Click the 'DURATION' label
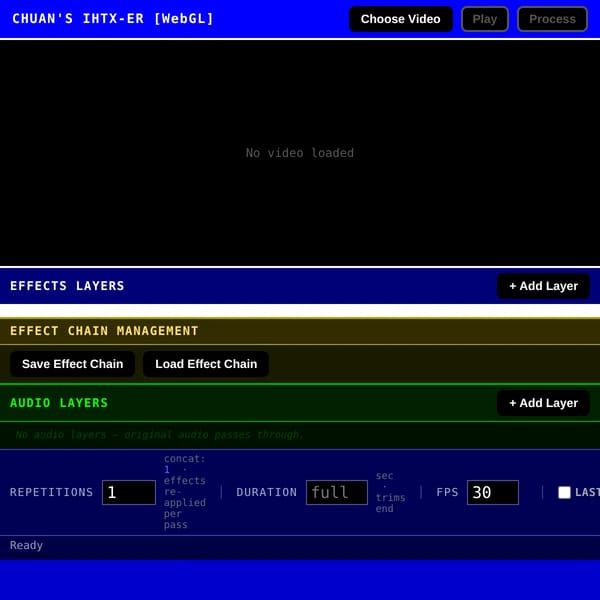Screen dimensions: 600x600 point(267,492)
